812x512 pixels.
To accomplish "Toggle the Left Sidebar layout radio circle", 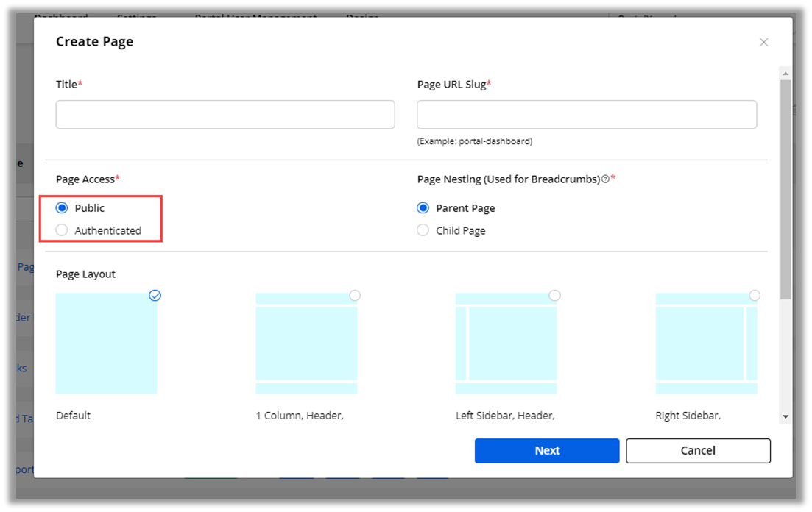I will click(555, 295).
